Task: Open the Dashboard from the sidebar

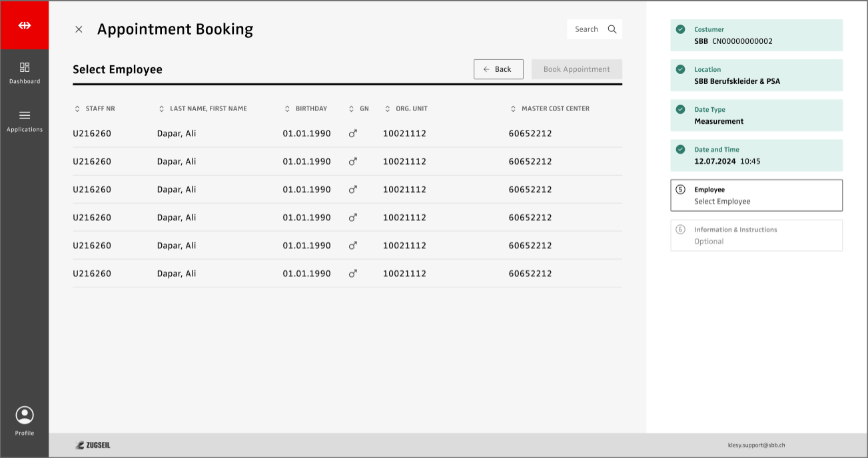Action: point(25,73)
